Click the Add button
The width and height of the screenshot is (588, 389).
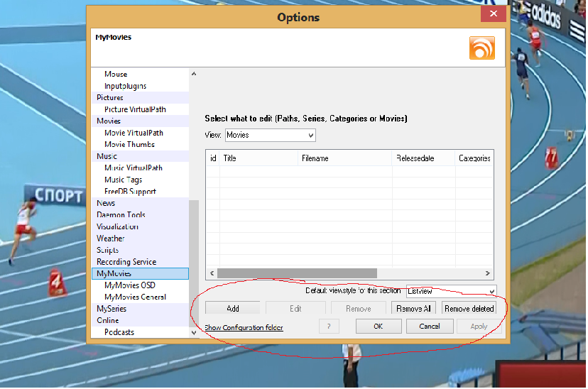(232, 308)
